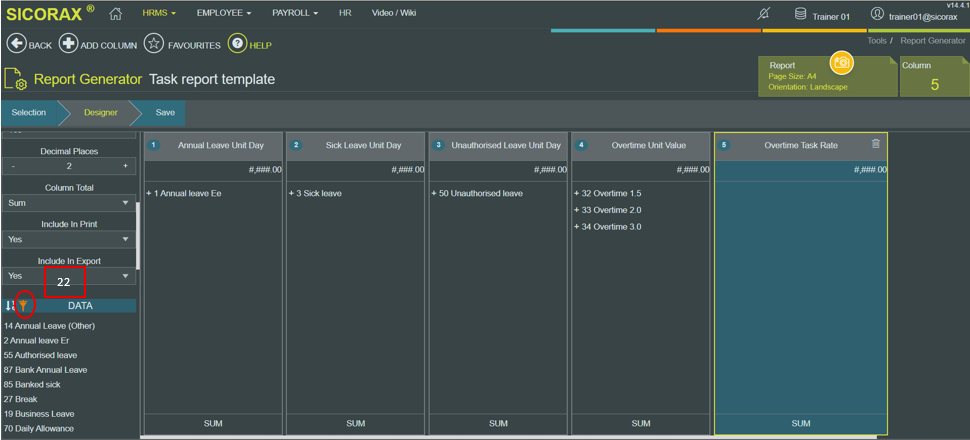970x440 pixels.
Task: Click the yellow camera snapshot icon
Action: click(841, 62)
